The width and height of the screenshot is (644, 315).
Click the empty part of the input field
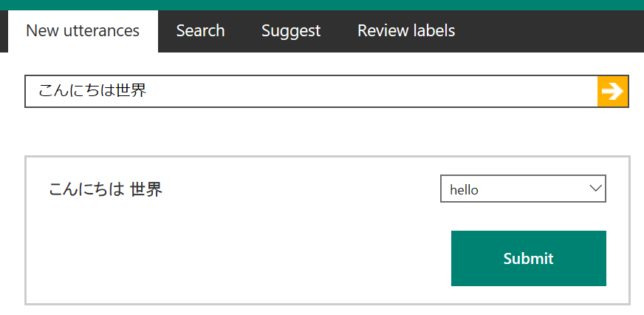coord(370,91)
